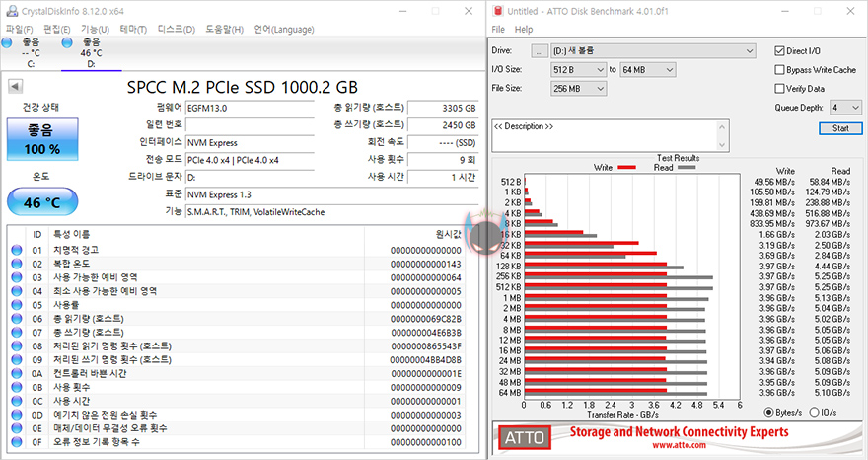Click description box scroll down arrow
This screenshot has height=460, width=868.
tap(722, 145)
